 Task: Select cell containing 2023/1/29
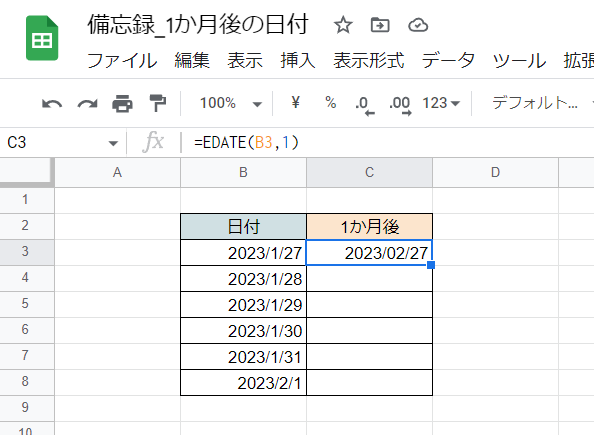243,305
